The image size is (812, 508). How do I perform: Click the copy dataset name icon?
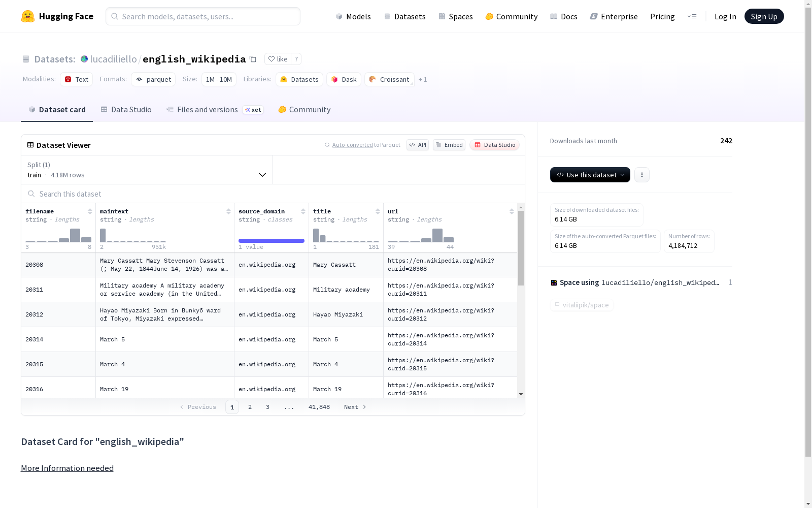tap(253, 59)
